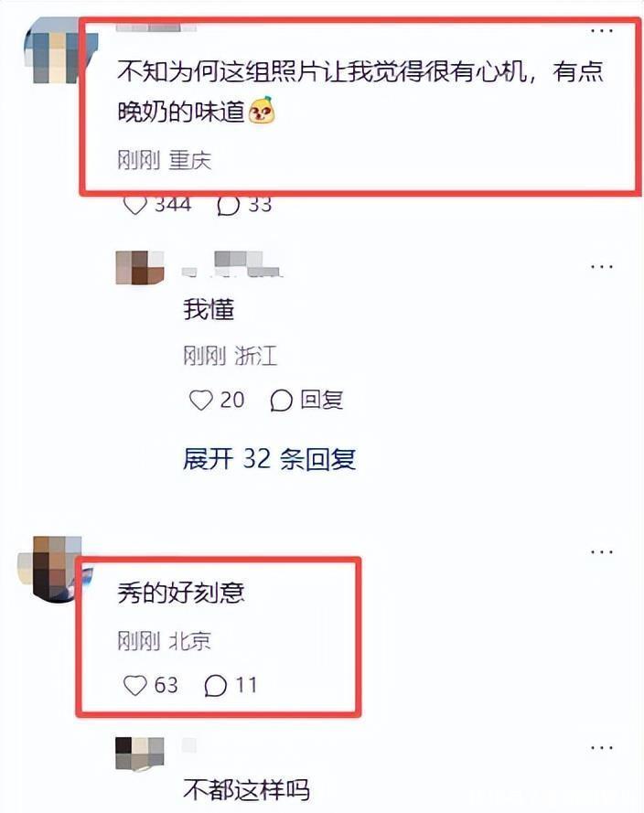Open the three-dot menu on the 北京 comment
Image resolution: width=644 pixels, height=813 pixels.
tap(602, 551)
